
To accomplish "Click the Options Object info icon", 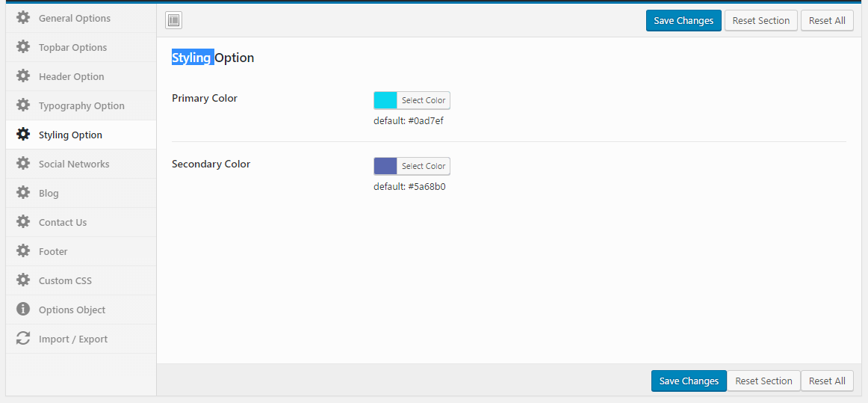I will (23, 310).
